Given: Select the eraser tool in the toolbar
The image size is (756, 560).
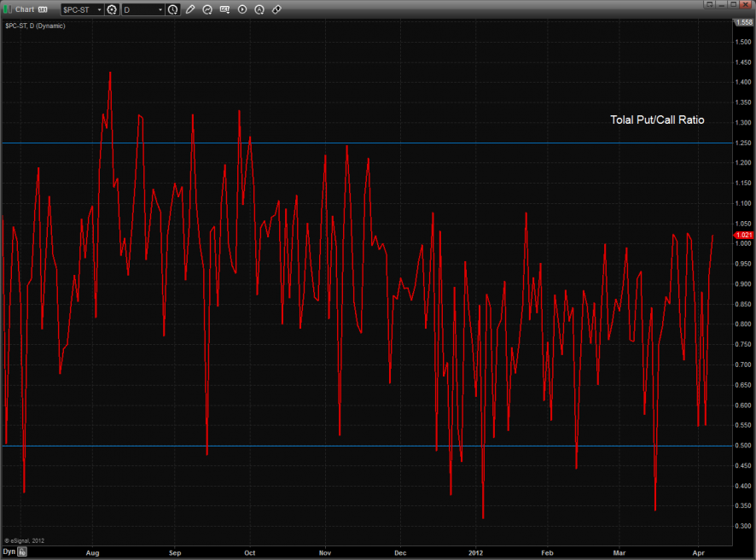Looking at the screenshot, I should tap(276, 9).
